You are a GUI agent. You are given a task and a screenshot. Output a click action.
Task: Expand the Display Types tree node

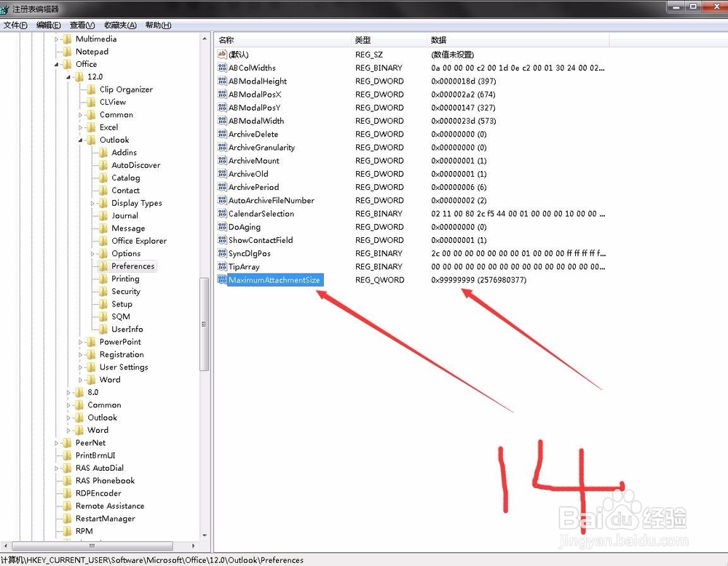[x=93, y=204]
